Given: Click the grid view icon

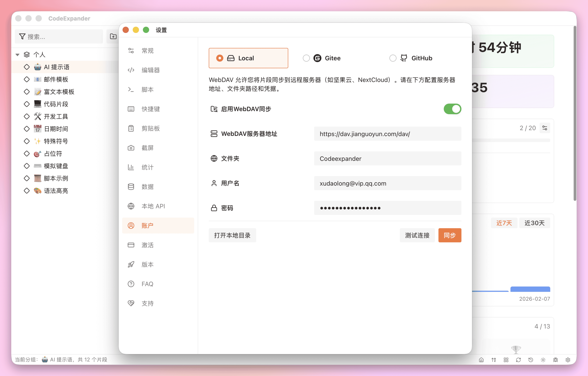Looking at the screenshot, I should pos(506,360).
